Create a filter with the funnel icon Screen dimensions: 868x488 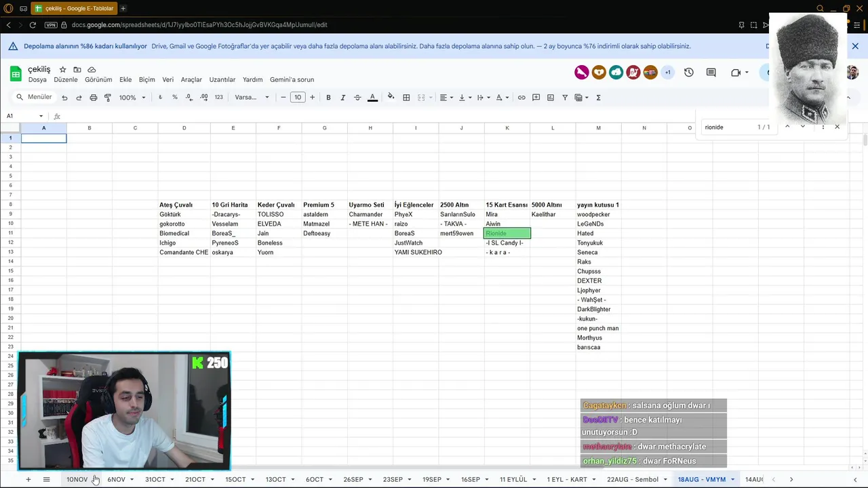(x=565, y=98)
